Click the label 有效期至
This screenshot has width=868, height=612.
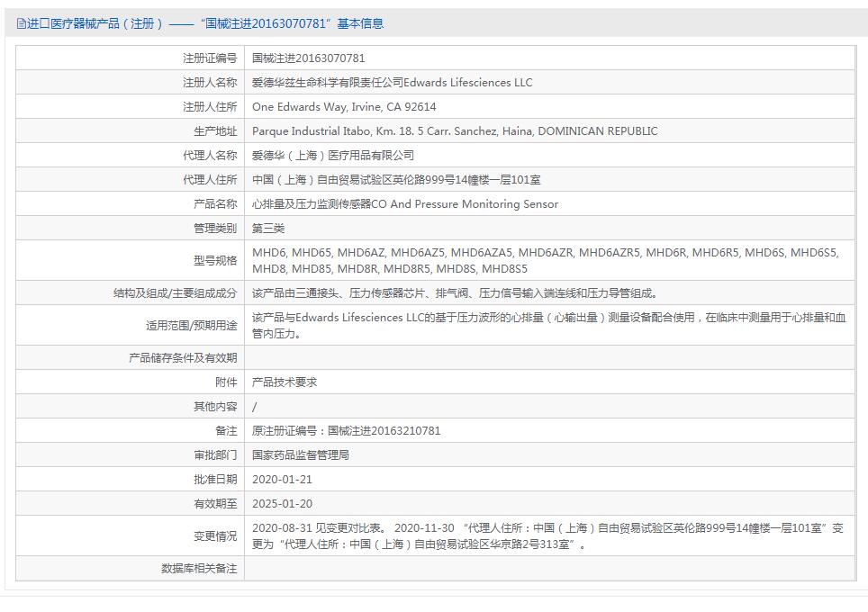(215, 504)
